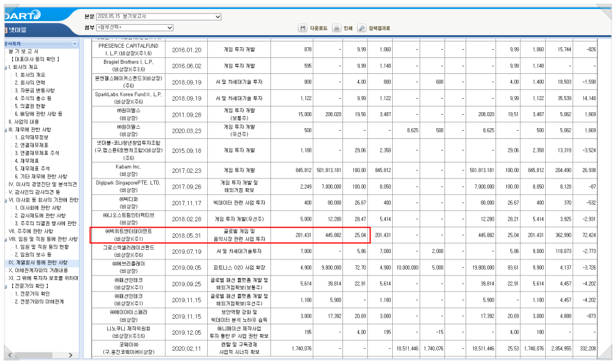Open V. 감사인의 감사의견 등
The image size is (616, 364).
pos(34,192)
